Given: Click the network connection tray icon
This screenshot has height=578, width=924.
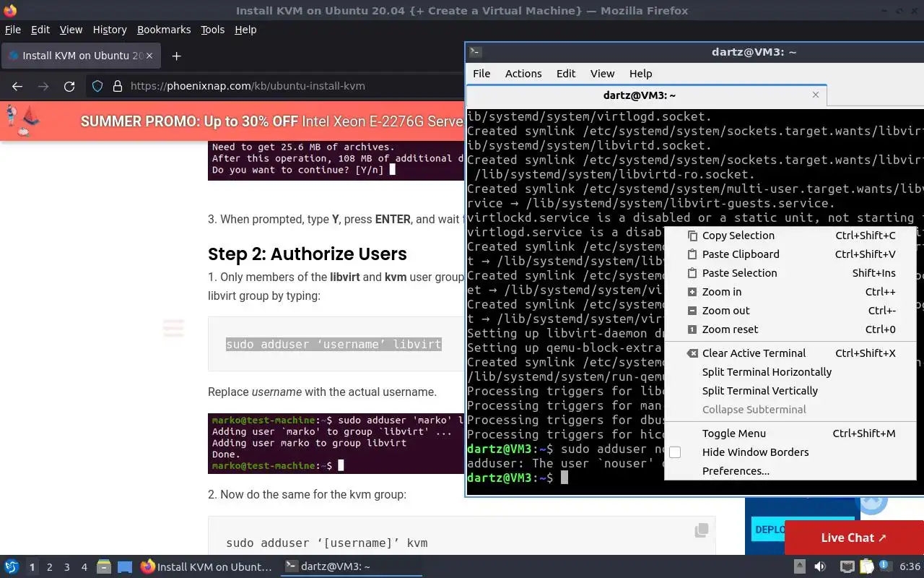Looking at the screenshot, I should pyautogui.click(x=847, y=567).
